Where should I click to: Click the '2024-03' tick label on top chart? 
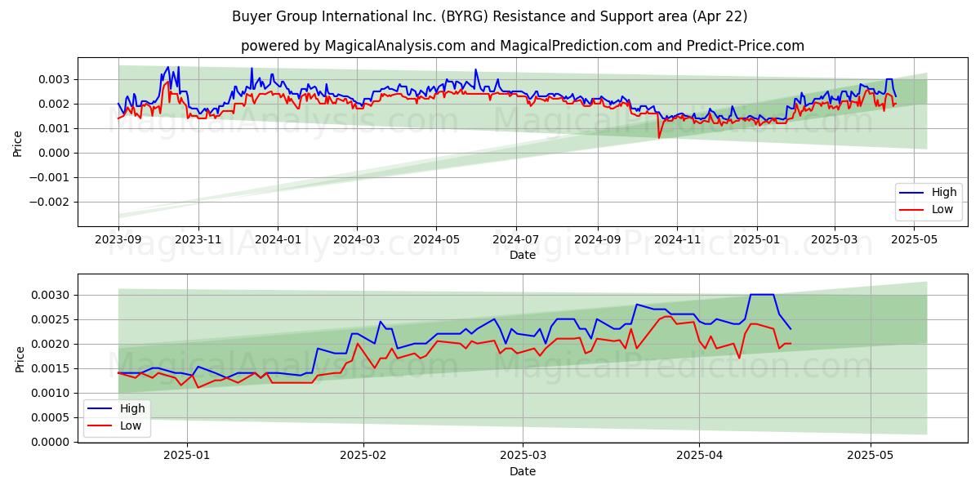(357, 239)
